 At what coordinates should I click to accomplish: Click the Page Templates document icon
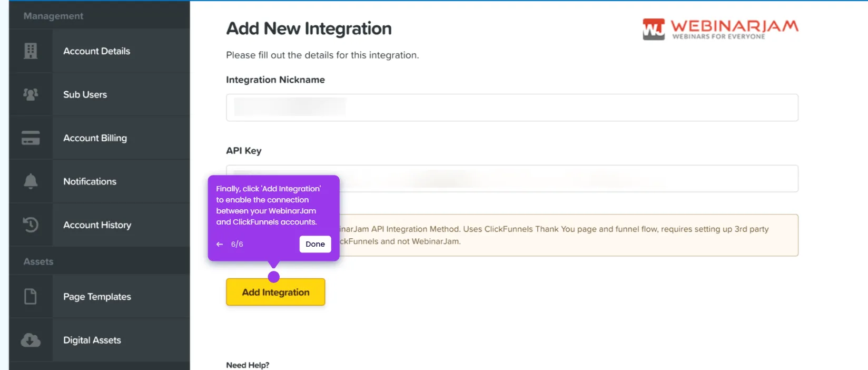(31, 296)
